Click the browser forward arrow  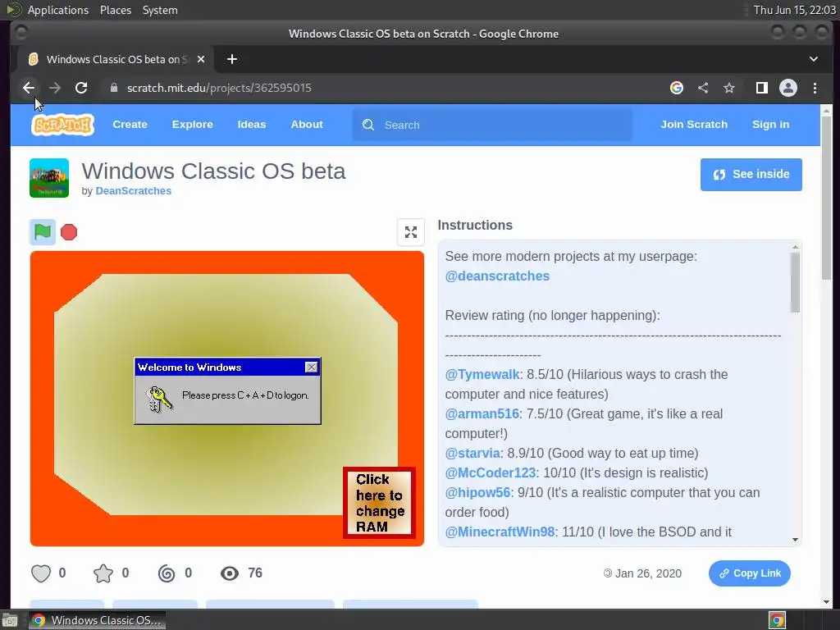pyautogui.click(x=55, y=88)
